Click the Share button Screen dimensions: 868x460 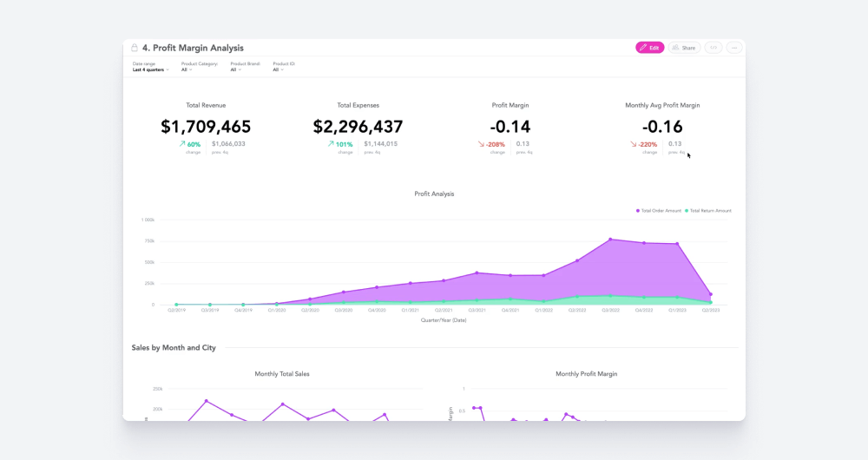(684, 48)
